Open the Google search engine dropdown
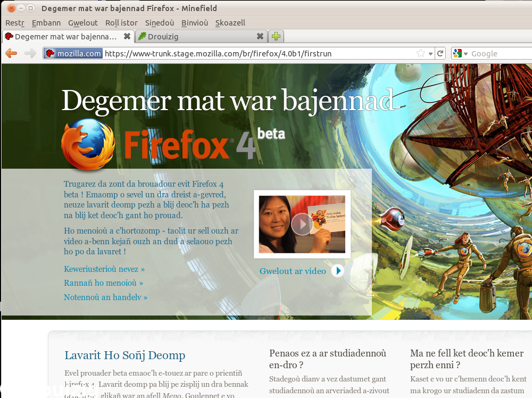This screenshot has width=532, height=398. pos(460,53)
